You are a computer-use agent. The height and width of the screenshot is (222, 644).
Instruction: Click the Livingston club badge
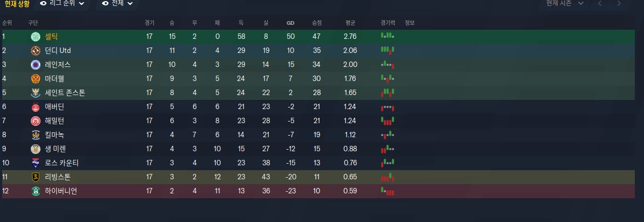click(x=36, y=177)
